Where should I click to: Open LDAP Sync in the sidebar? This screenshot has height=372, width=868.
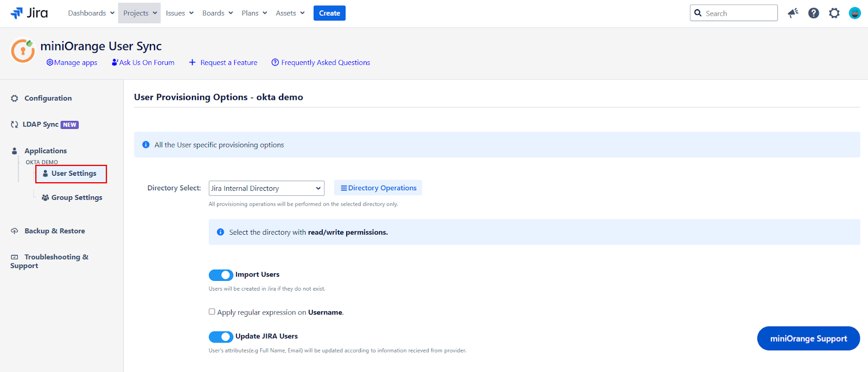click(40, 124)
